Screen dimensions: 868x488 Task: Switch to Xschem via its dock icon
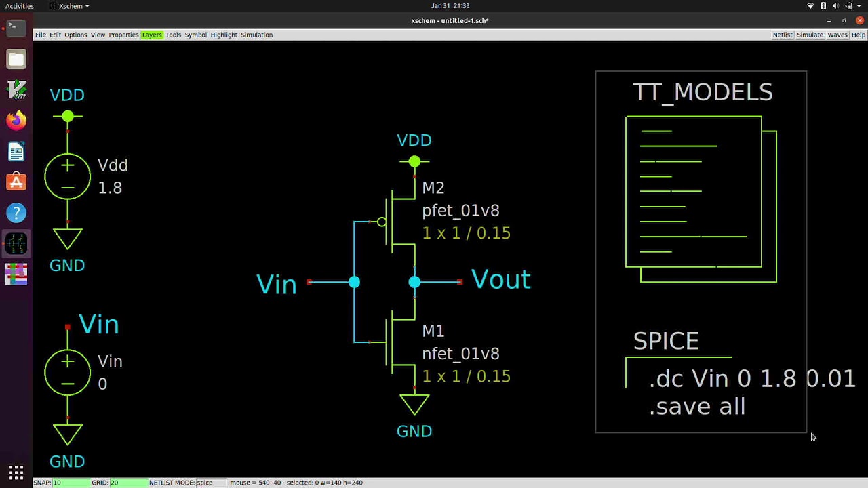(x=16, y=243)
